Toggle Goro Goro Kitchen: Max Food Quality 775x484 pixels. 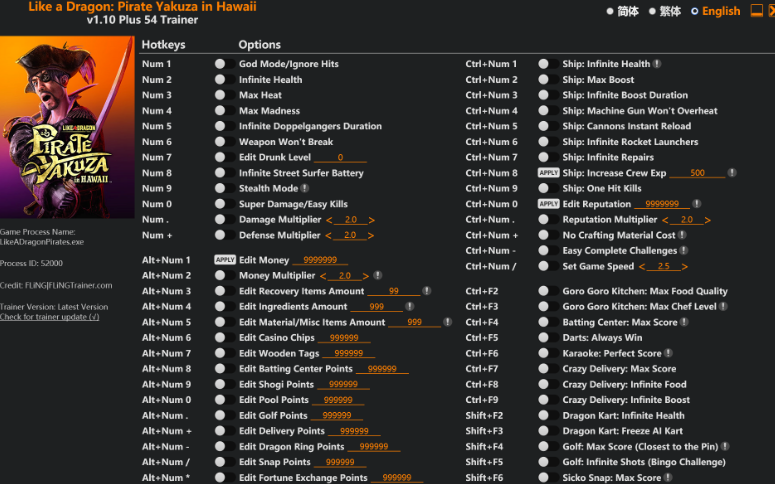coord(548,291)
